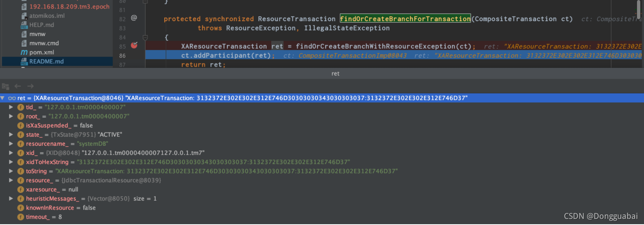Image resolution: width=644 pixels, height=225 pixels.
Task: Click the atomikos.iml file icon
Action: pyautogui.click(x=24, y=16)
